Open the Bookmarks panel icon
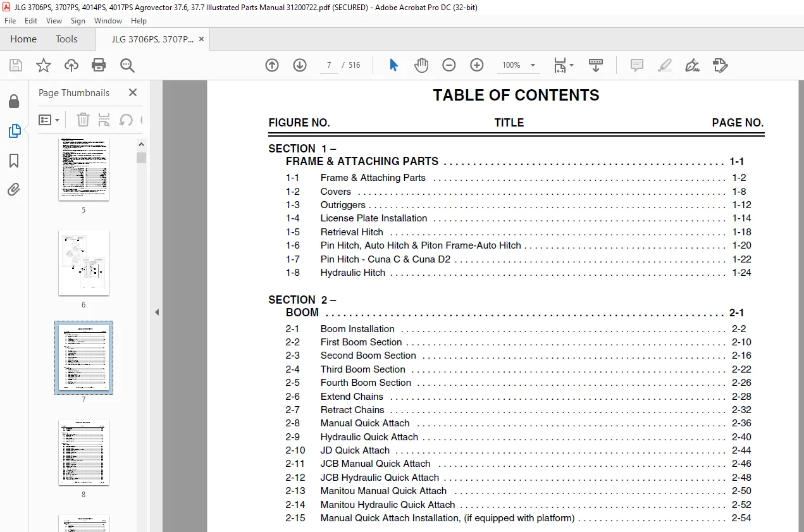804x532 pixels. pos(14,160)
